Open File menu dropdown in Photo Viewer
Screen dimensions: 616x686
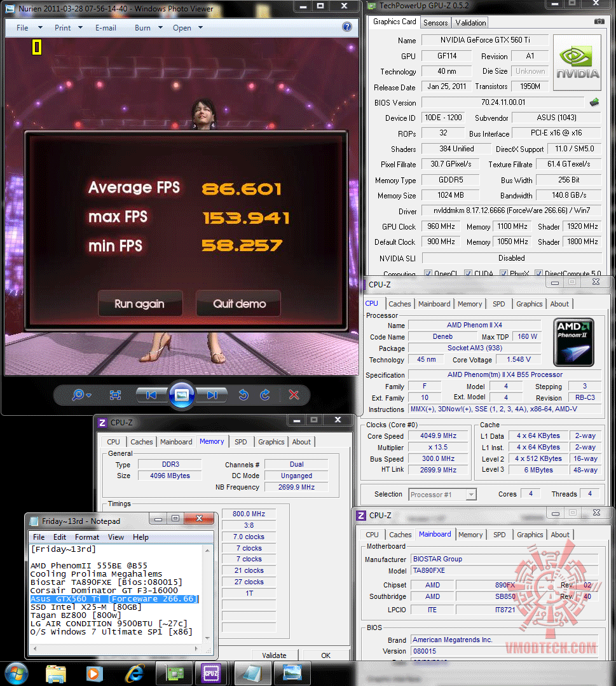40,27
